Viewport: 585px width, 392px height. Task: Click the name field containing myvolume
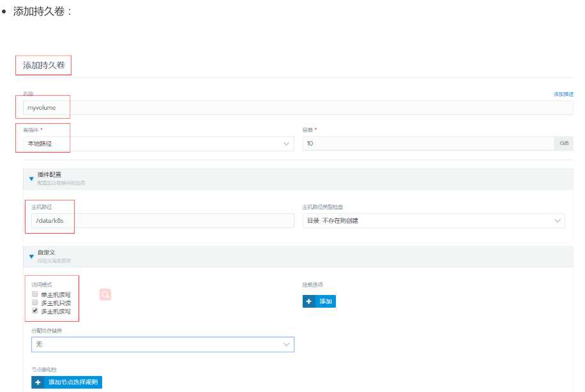(298, 107)
